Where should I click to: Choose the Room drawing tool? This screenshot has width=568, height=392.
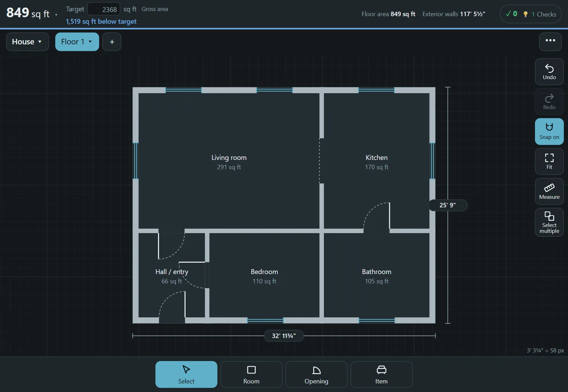tap(251, 374)
